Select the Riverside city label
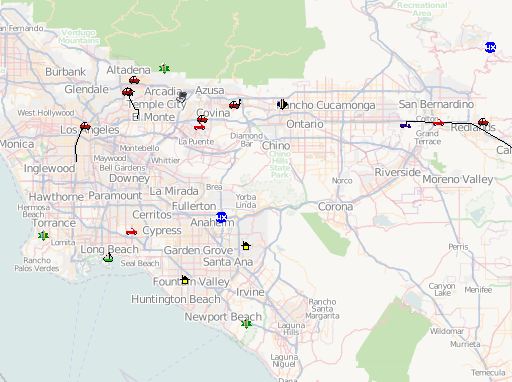The image size is (512, 382). point(397,172)
